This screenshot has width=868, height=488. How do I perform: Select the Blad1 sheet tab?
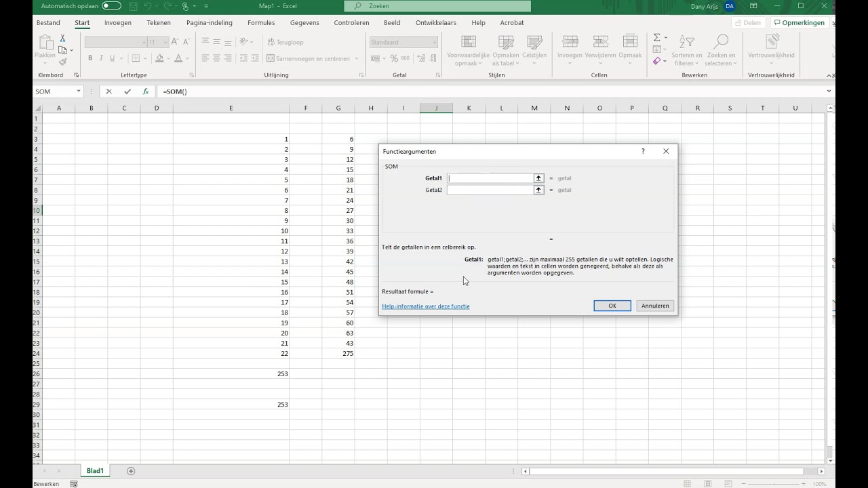95,471
